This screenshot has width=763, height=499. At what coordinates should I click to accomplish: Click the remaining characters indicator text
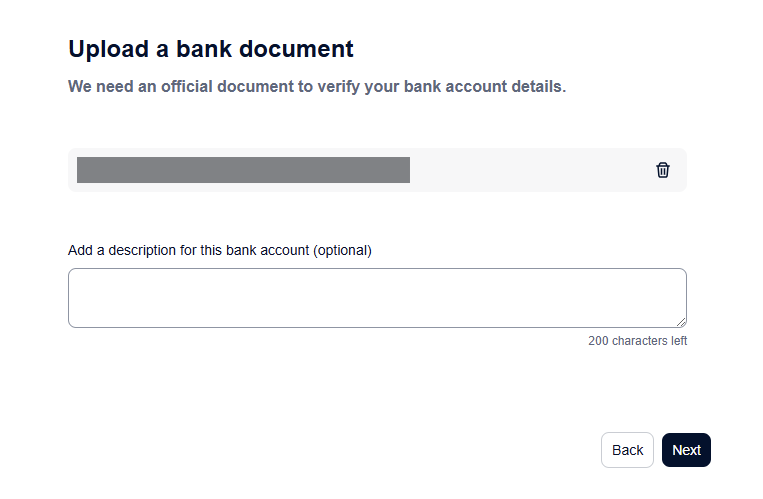637,341
